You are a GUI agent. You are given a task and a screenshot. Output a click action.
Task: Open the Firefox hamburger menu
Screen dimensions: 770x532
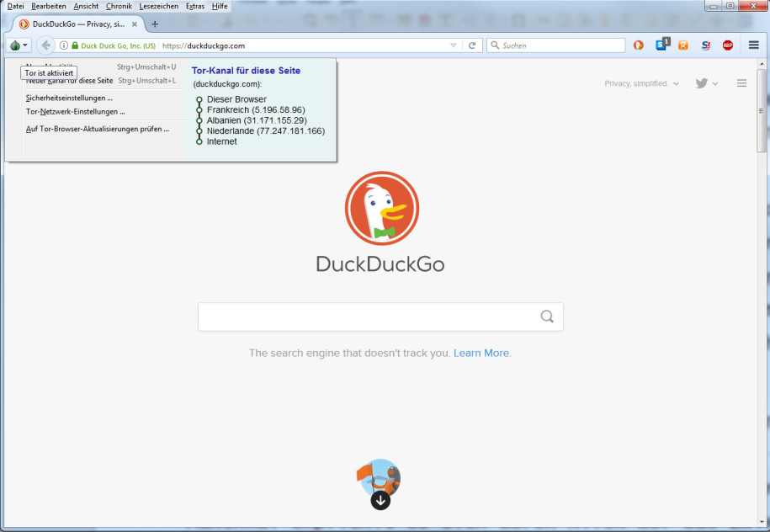click(754, 45)
